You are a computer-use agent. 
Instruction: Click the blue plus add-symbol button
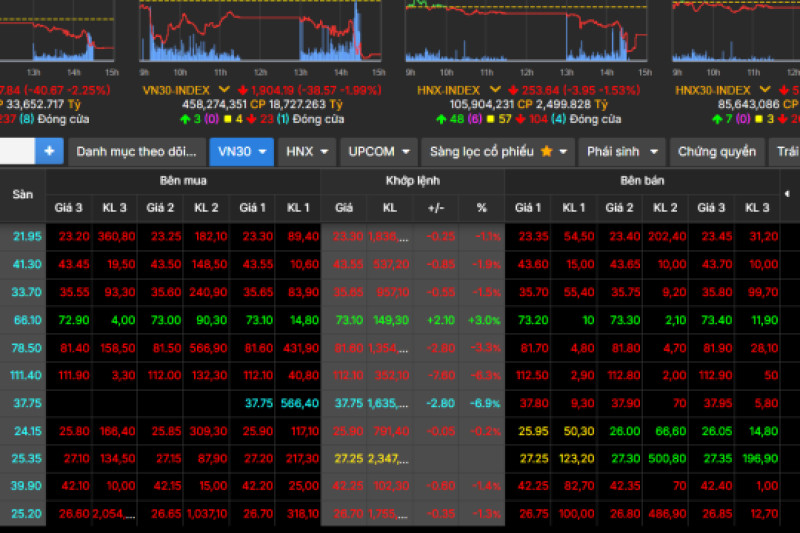49,151
